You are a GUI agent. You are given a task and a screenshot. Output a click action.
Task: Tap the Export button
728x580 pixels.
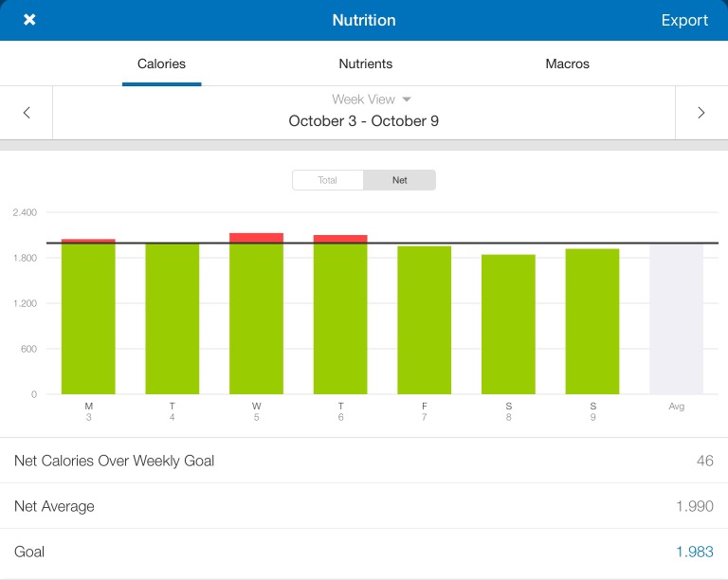coord(684,20)
